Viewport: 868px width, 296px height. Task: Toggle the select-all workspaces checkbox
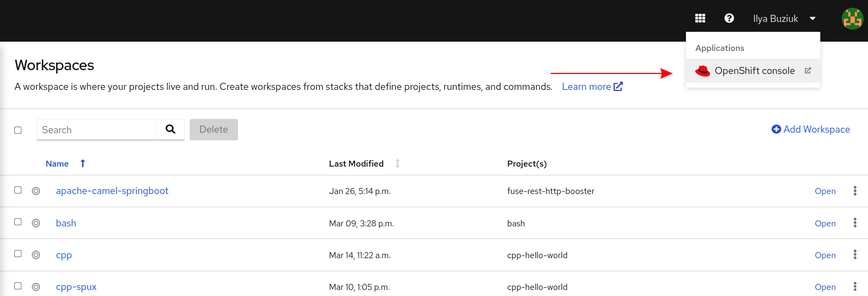click(x=18, y=130)
